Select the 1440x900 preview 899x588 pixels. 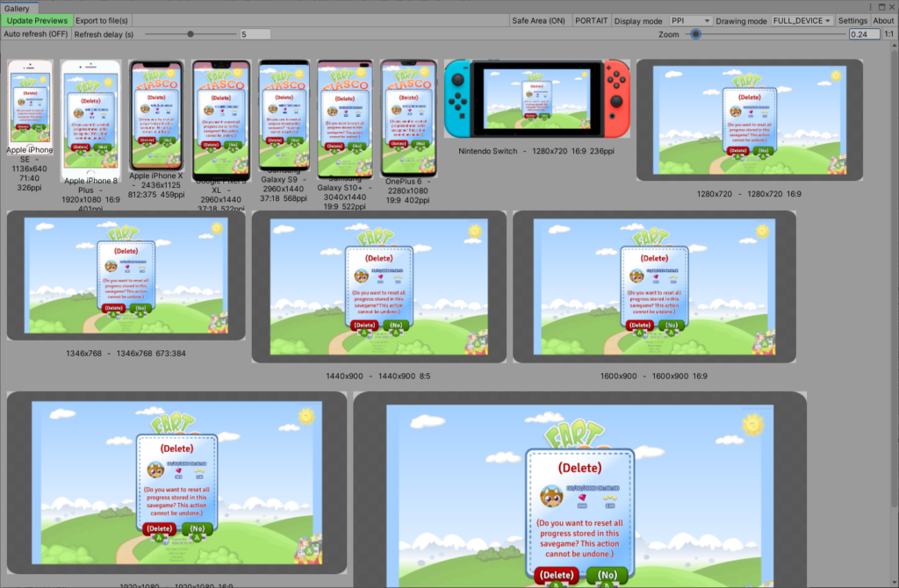point(379,287)
